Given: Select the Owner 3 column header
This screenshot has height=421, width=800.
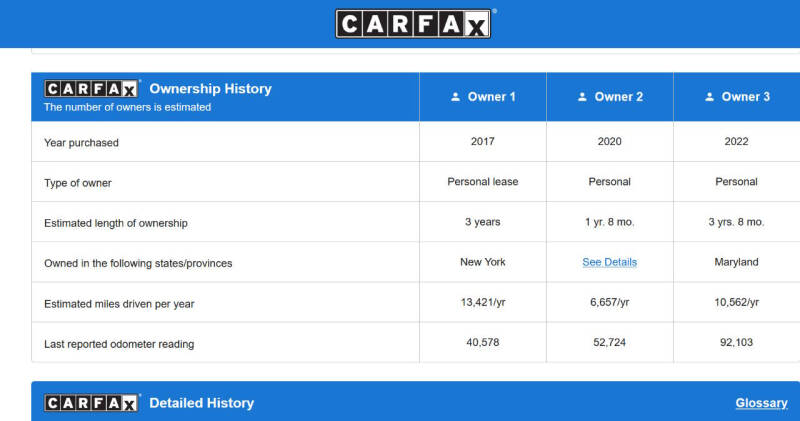Looking at the screenshot, I should pyautogui.click(x=737, y=96).
